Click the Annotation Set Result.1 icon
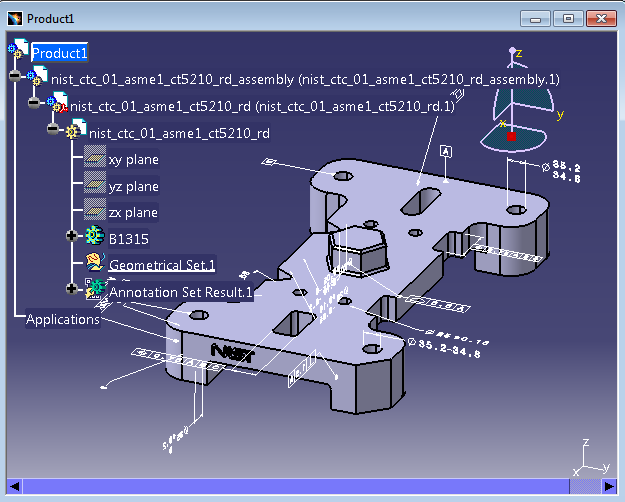 [95, 289]
